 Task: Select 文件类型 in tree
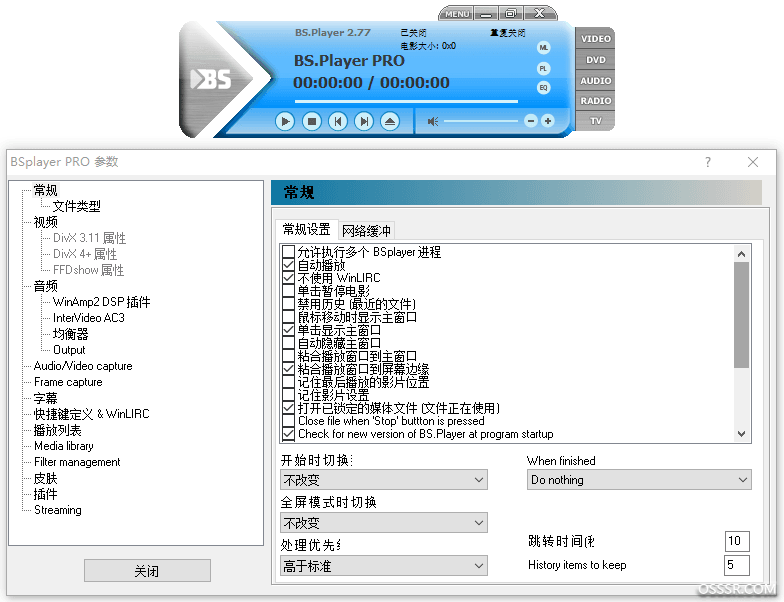76,206
